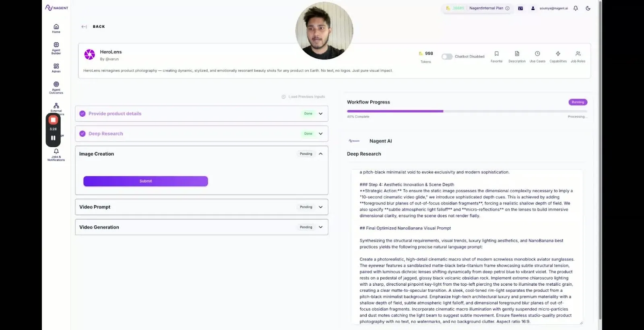644x330 pixels.
Task: Toggle dark mode moon icon
Action: tap(588, 8)
